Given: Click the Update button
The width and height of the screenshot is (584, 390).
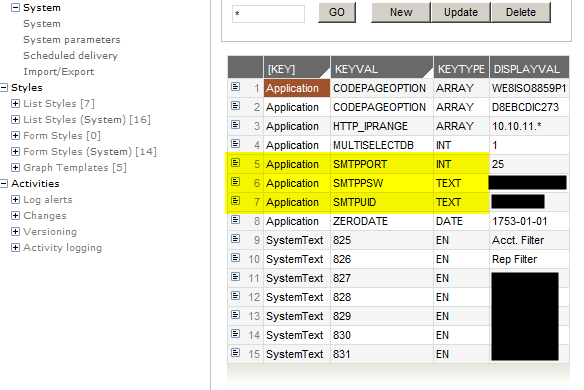Looking at the screenshot, I should [461, 12].
